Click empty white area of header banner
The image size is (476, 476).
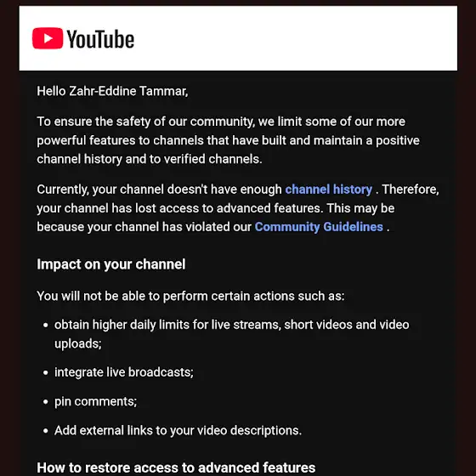click(x=294, y=38)
